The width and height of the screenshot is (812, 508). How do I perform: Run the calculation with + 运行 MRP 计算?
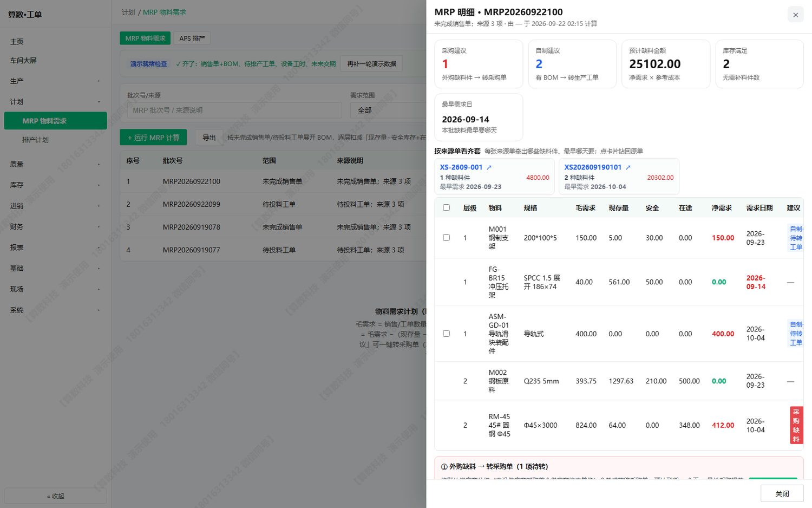pos(153,138)
